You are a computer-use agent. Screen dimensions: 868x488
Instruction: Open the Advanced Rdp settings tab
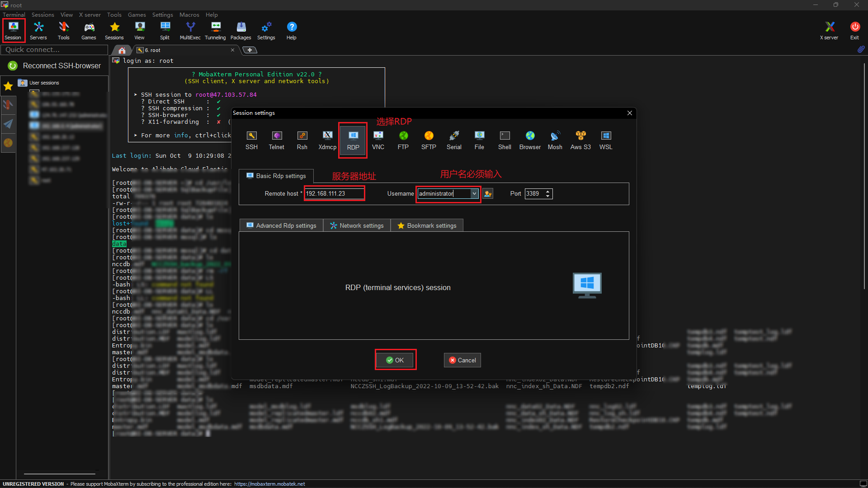[281, 225]
